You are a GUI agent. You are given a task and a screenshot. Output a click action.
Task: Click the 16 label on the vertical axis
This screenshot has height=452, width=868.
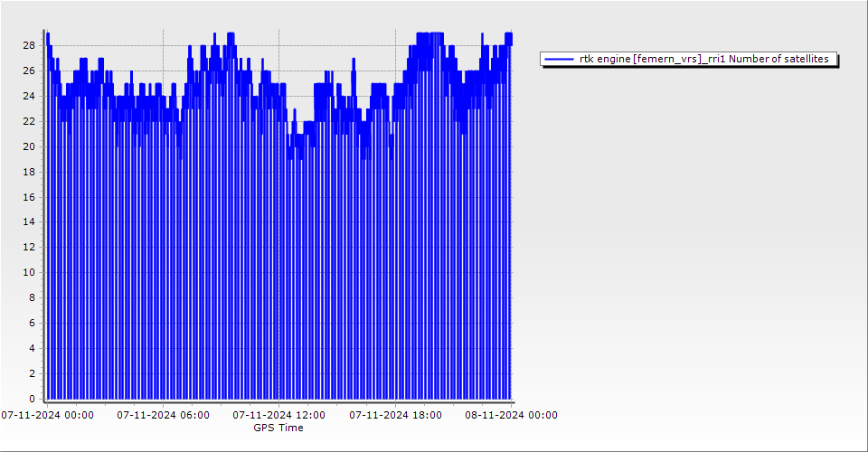pyautogui.click(x=29, y=197)
